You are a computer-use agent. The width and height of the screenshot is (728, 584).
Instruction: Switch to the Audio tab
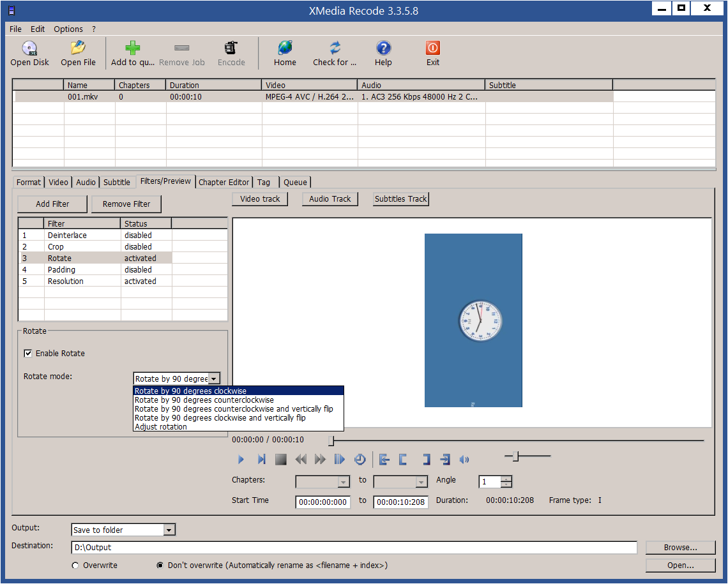coord(86,183)
